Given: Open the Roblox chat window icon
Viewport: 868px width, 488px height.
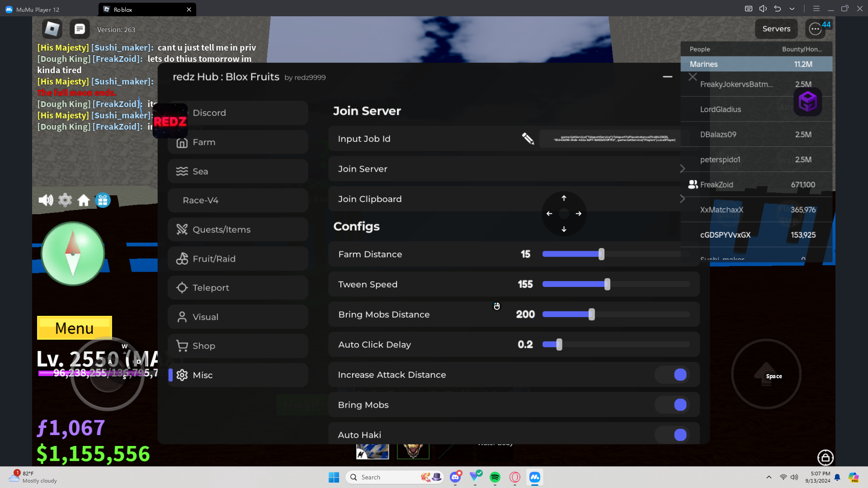Looking at the screenshot, I should (x=80, y=29).
